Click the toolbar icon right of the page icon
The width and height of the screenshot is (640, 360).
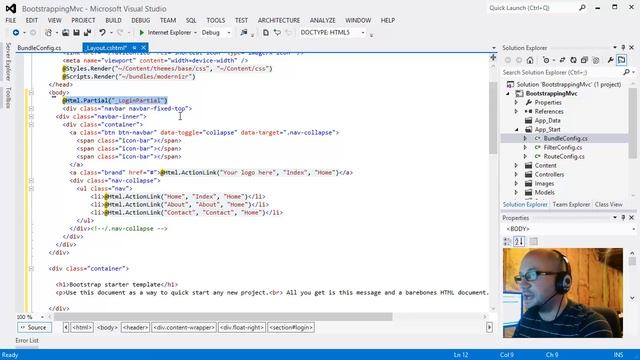[277, 32]
